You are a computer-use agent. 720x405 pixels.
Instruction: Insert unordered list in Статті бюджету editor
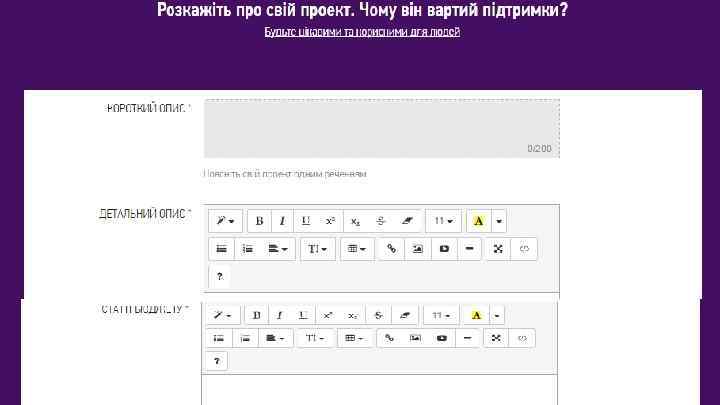[219, 338]
